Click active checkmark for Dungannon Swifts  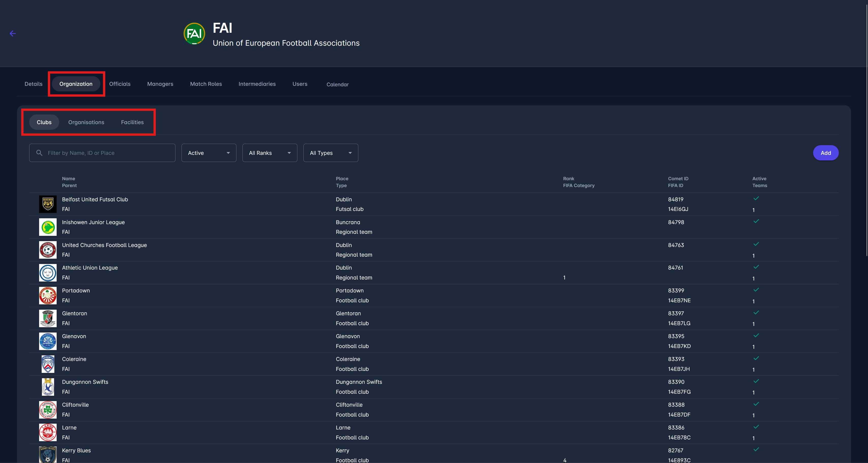tap(756, 381)
